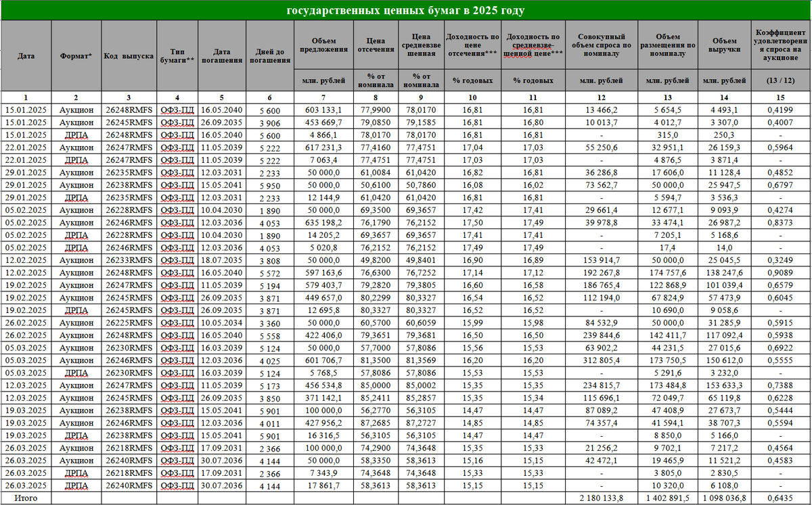Click the 'Тип бумаги**' header cell
Screen dimensions: 812x505
[x=177, y=55]
